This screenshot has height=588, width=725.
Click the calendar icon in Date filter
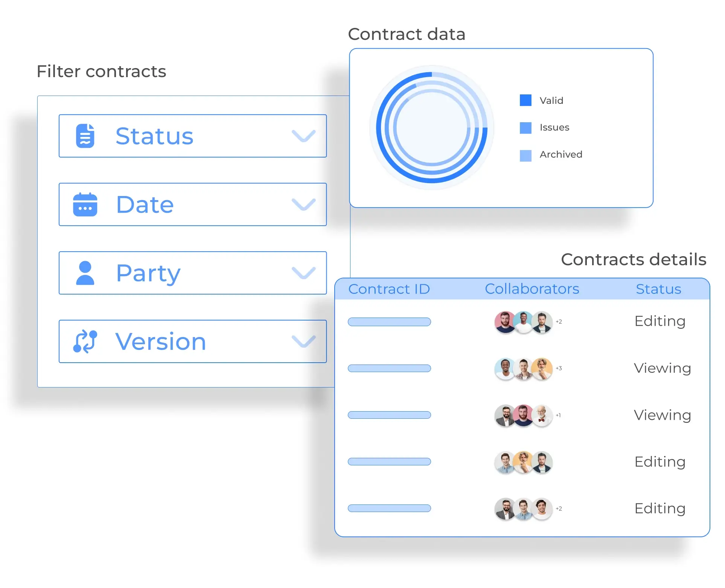[x=85, y=204]
